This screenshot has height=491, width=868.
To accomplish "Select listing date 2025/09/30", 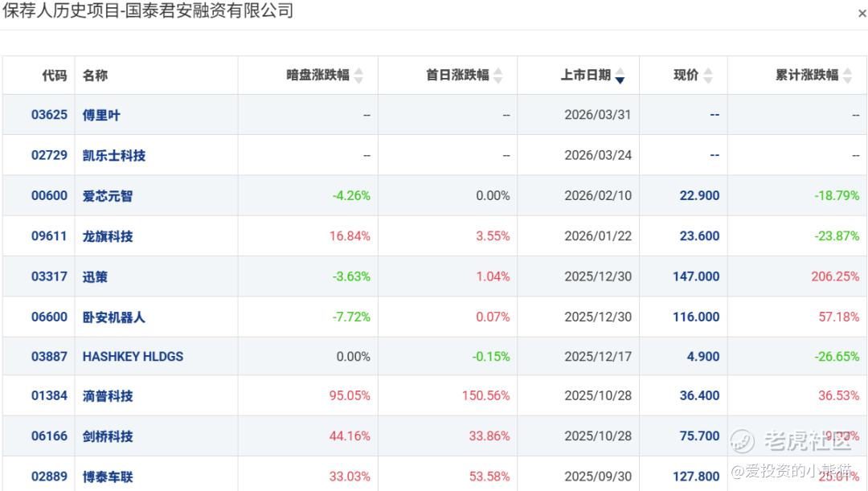I will point(598,476).
